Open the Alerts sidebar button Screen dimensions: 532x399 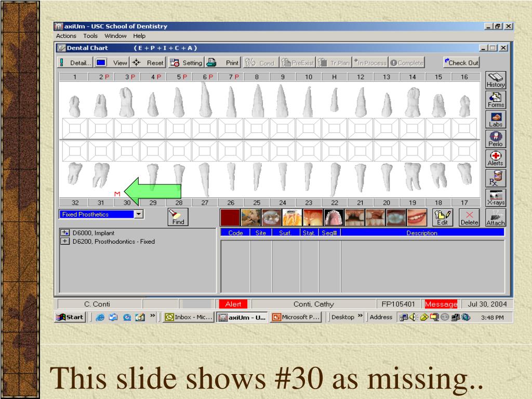point(496,158)
